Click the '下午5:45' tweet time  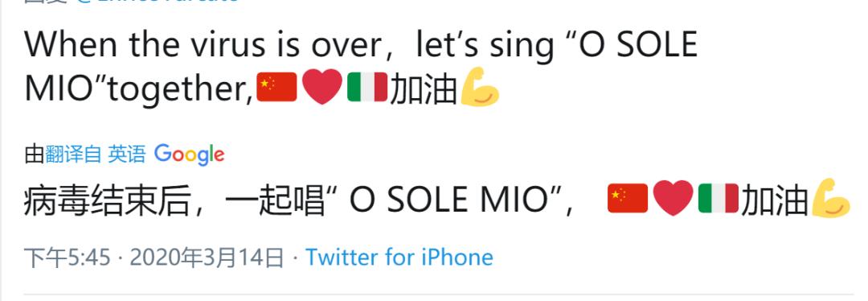68,258
